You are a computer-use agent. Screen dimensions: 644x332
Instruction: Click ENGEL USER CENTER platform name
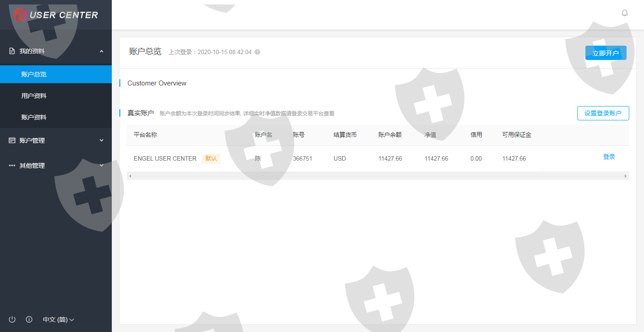pos(165,158)
